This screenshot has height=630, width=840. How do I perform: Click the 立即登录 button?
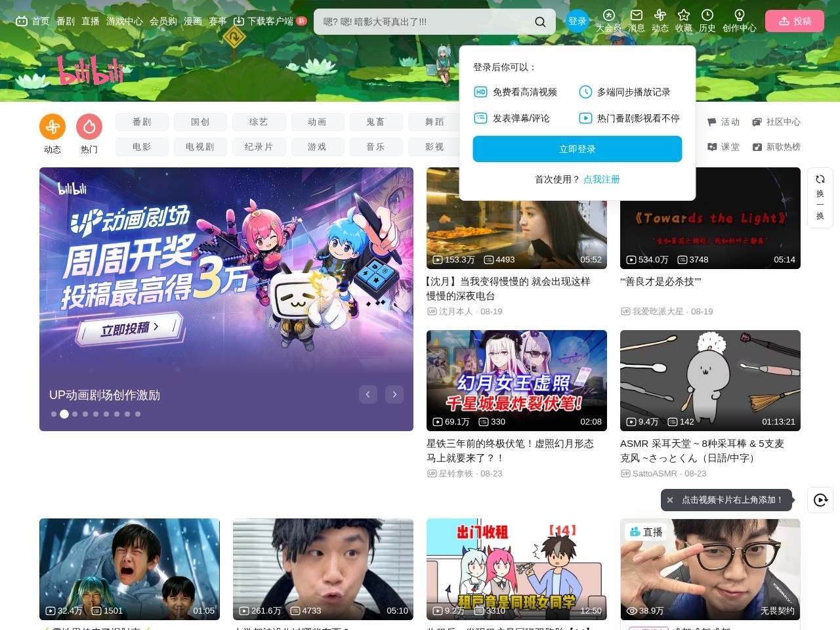coord(577,149)
